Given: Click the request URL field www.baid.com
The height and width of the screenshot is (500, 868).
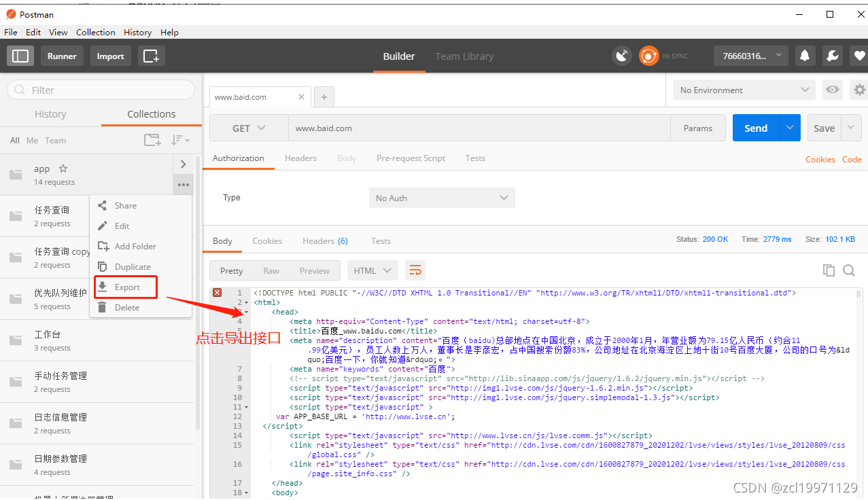Looking at the screenshot, I should pos(479,128).
